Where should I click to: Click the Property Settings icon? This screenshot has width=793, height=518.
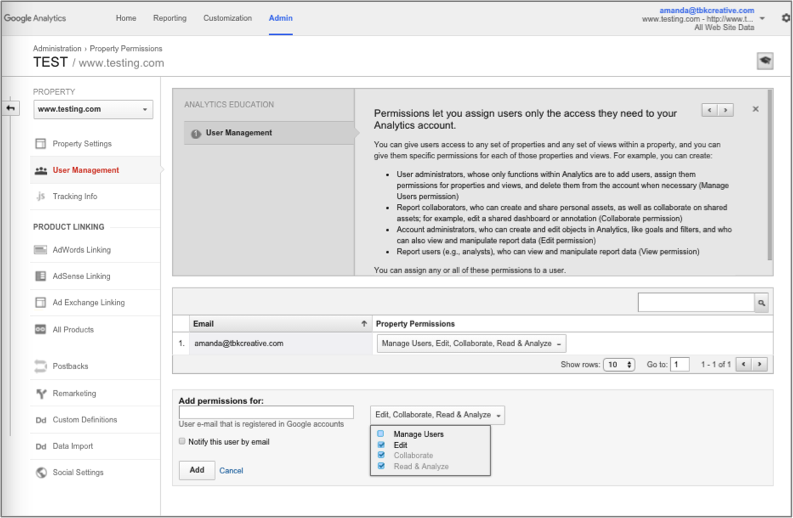click(x=40, y=144)
